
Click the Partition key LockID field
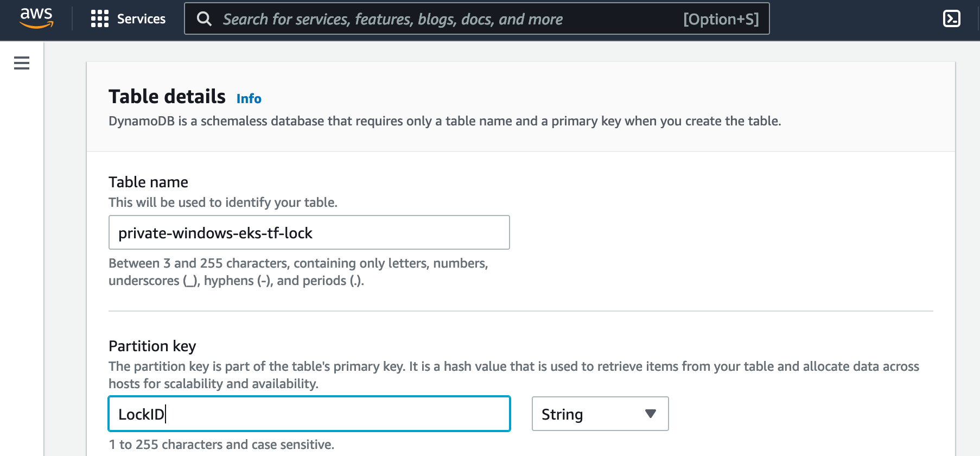[x=309, y=414]
